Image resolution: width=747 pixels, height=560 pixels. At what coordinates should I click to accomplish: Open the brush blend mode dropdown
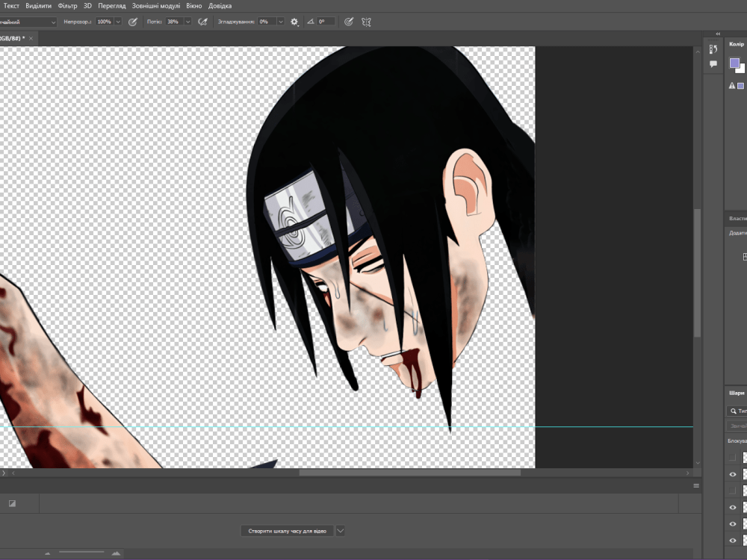[x=27, y=22]
